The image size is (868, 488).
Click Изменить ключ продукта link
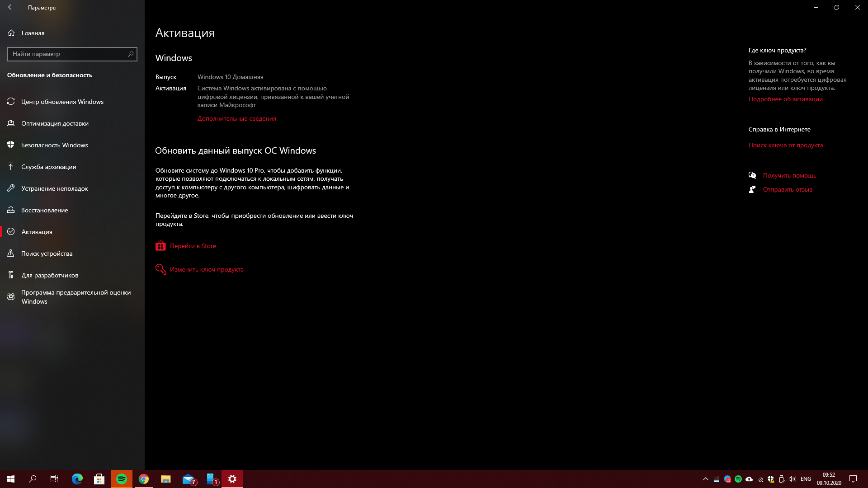[207, 269]
